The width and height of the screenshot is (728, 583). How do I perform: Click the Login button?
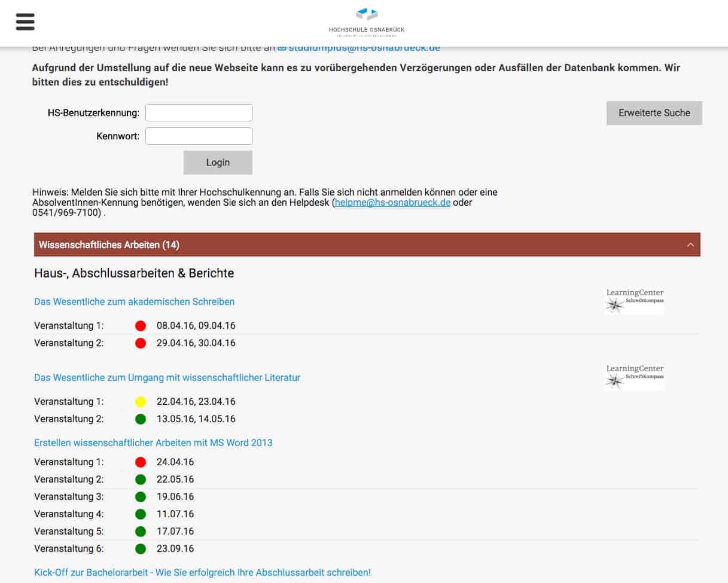tap(218, 163)
